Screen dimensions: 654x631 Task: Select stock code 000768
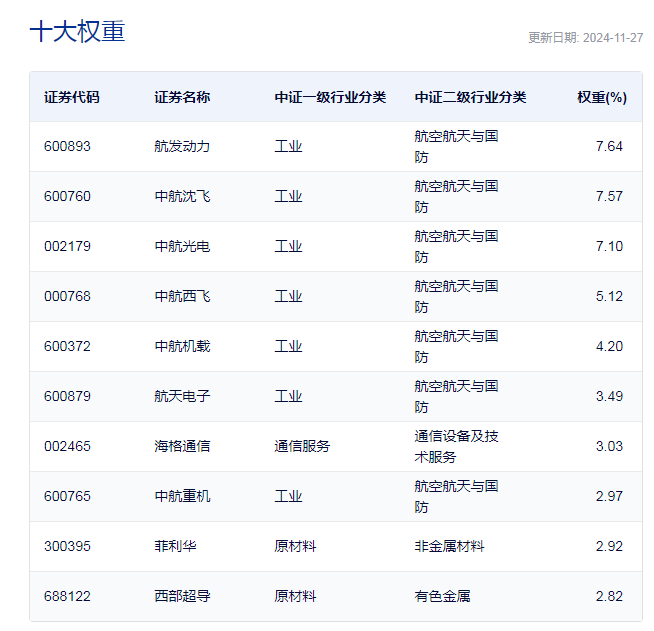coord(67,297)
